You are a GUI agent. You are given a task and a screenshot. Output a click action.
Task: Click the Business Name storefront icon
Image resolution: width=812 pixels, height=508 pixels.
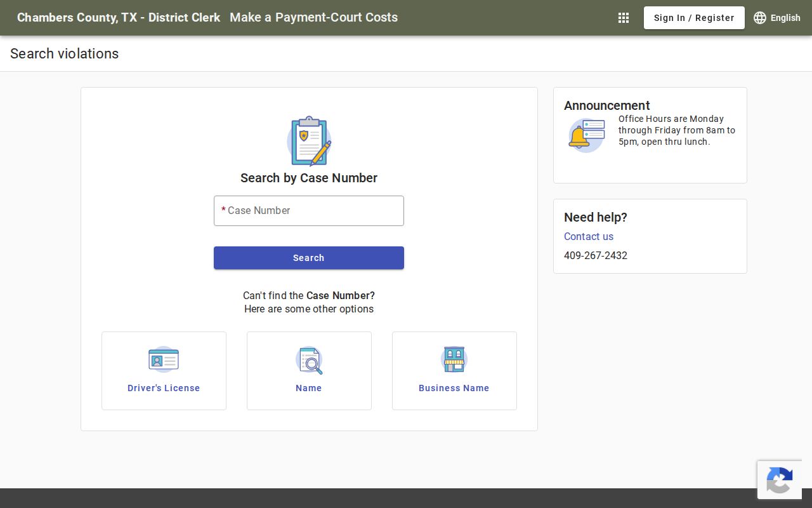[454, 359]
